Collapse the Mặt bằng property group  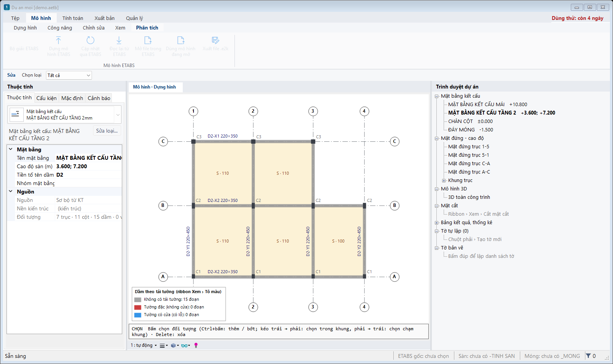11,149
